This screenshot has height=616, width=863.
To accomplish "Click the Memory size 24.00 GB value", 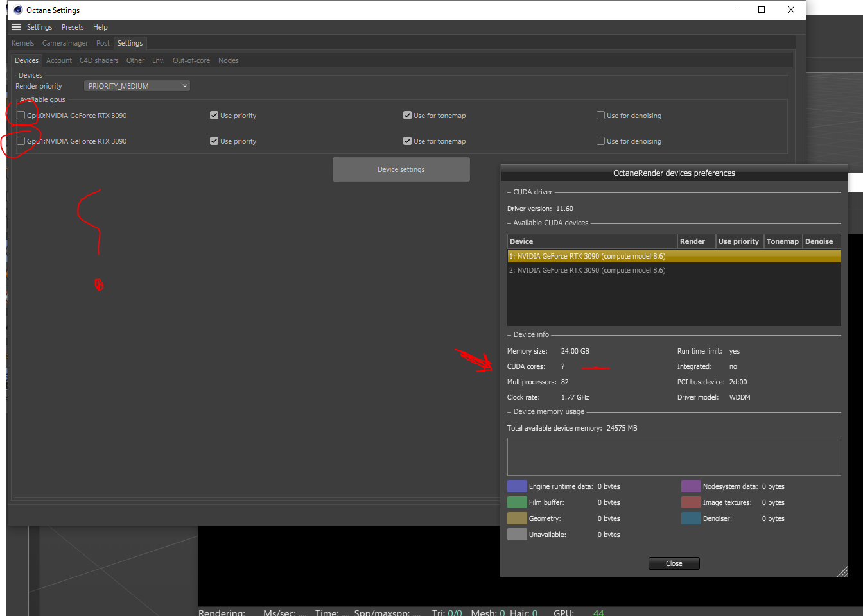I will click(x=575, y=351).
